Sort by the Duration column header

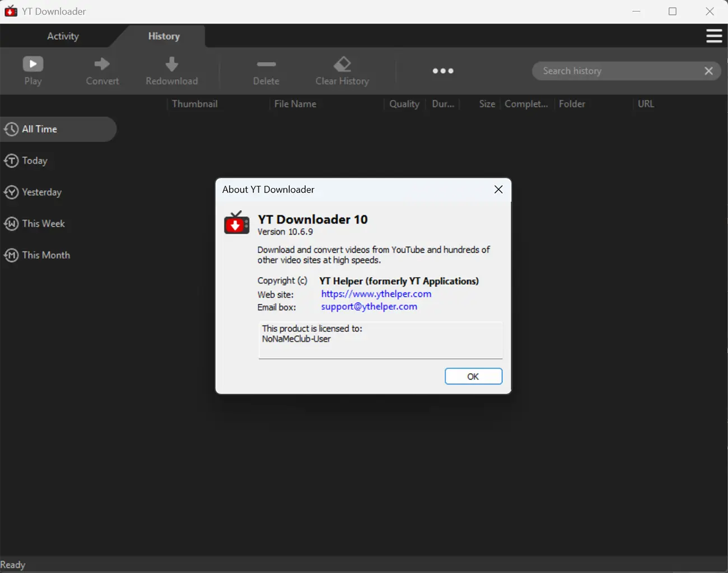tap(443, 104)
